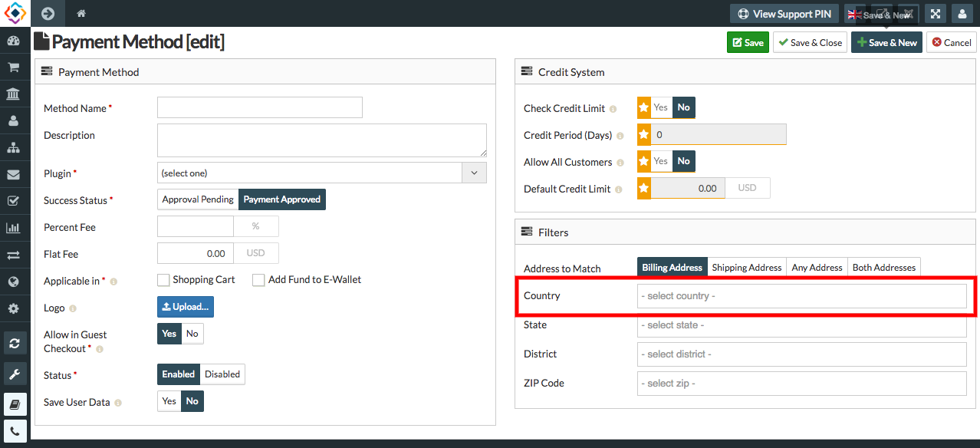Image resolution: width=980 pixels, height=448 pixels.
Task: Click info icon beside Default Credit Limit
Action: click(618, 189)
